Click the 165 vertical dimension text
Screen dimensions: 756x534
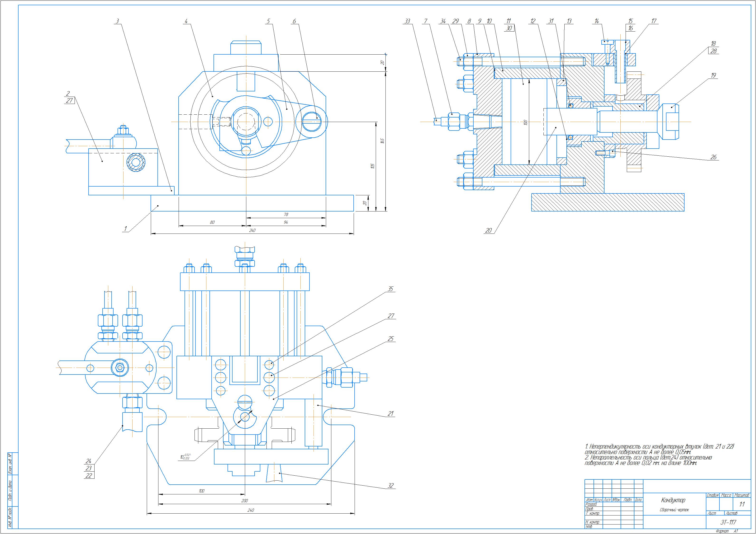382,141
